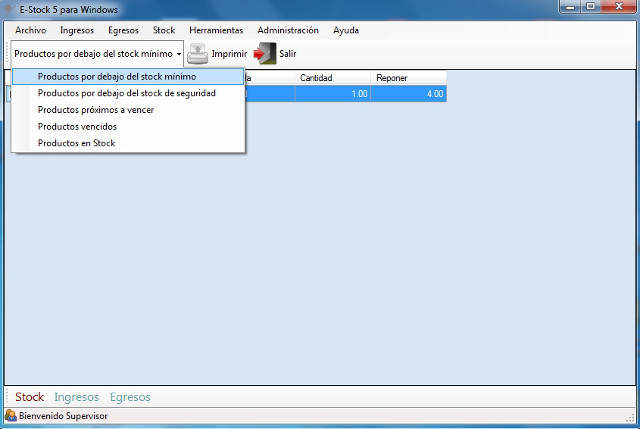Choose Productos por debajo del stock de seguridad

128,93
